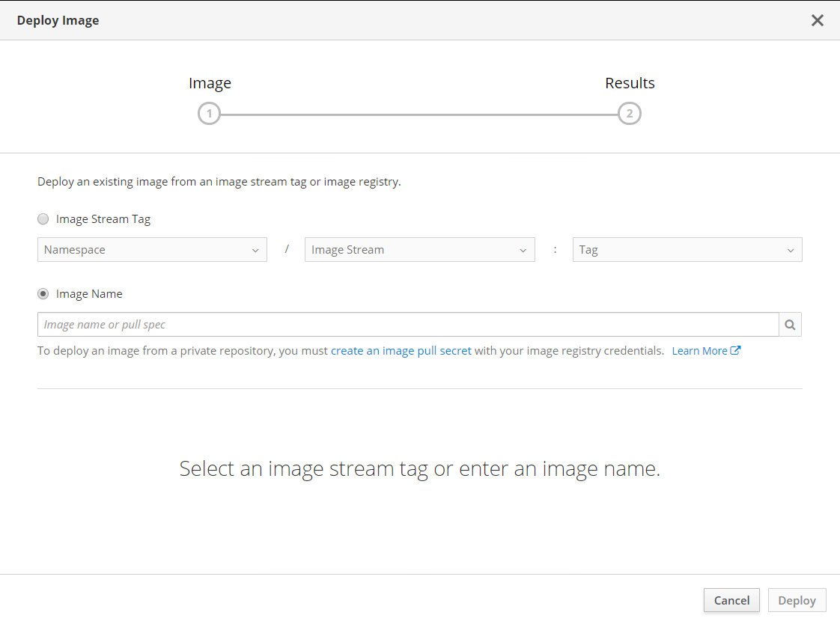The height and width of the screenshot is (627, 840).
Task: Click the Image Name label text
Action: point(89,294)
